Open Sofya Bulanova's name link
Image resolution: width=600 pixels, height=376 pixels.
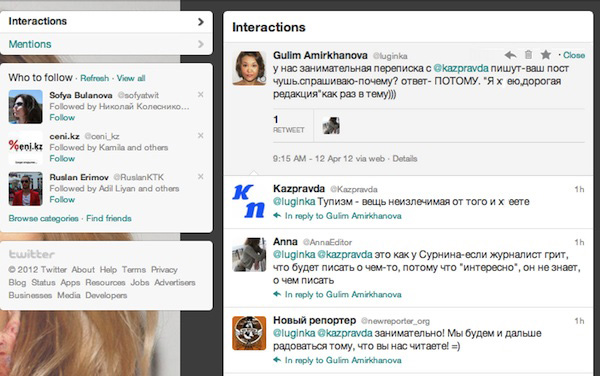(81, 95)
